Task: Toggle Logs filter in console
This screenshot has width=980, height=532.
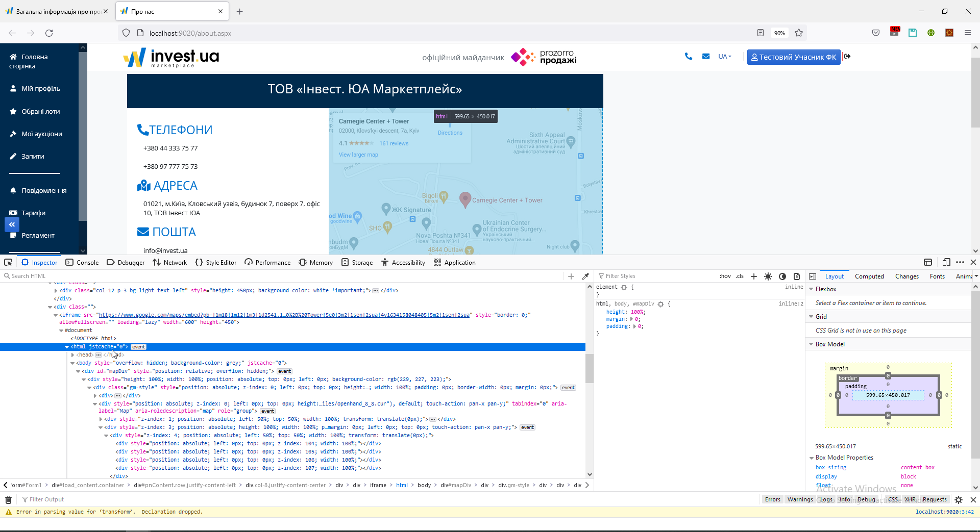Action: tap(826, 500)
